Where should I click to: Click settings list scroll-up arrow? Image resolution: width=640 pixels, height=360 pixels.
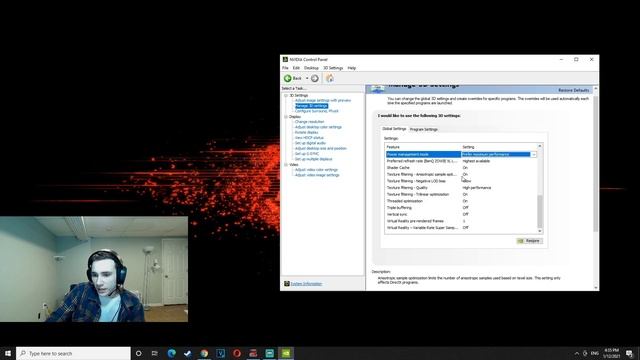(x=540, y=146)
